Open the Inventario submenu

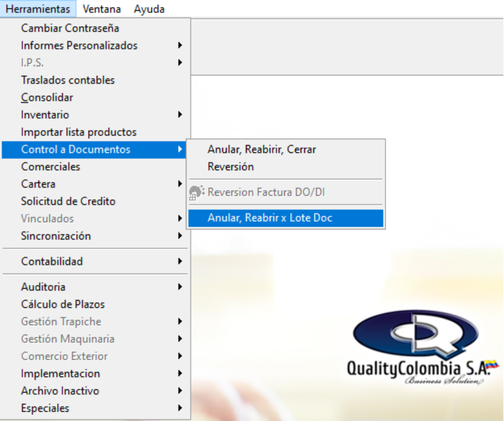click(x=95, y=115)
